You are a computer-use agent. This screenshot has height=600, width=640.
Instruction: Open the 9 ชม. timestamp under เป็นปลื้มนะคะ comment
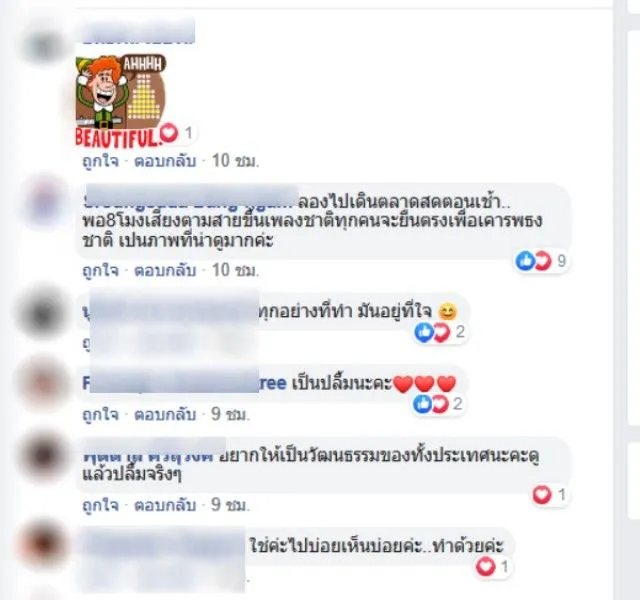(230, 415)
